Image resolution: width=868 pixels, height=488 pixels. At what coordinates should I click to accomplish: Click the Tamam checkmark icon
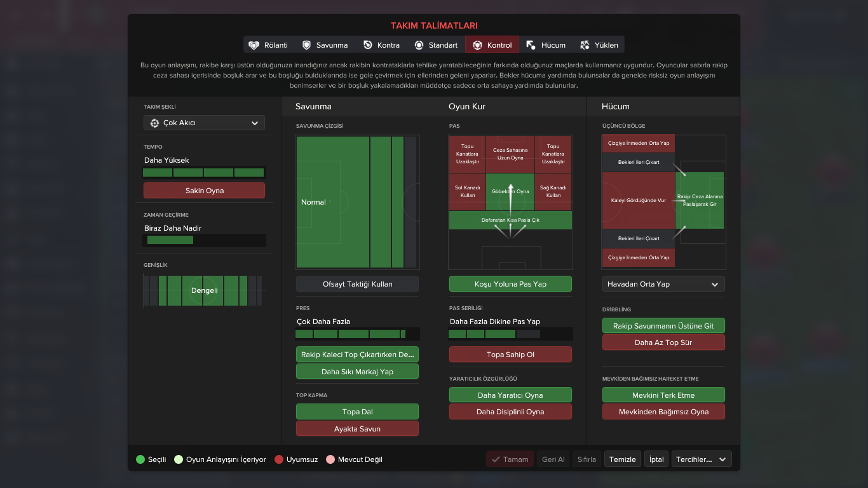[496, 459]
